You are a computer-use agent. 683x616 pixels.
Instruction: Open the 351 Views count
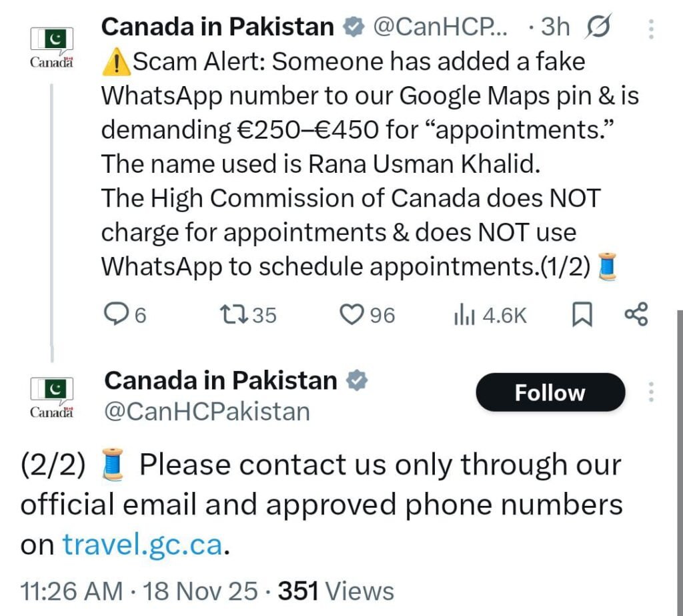click(x=335, y=591)
